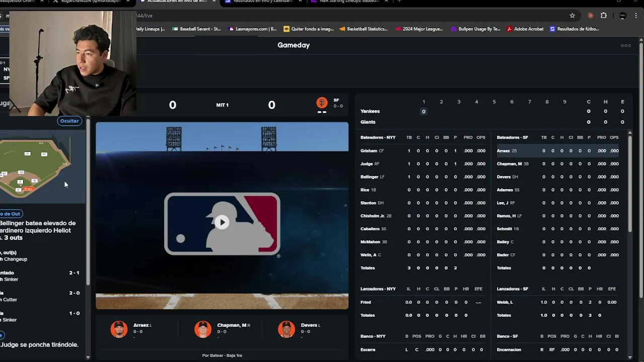Screen dimensions: 644x362
Task: Open the Resultados de fútbol bookmark
Action: coord(574,29)
